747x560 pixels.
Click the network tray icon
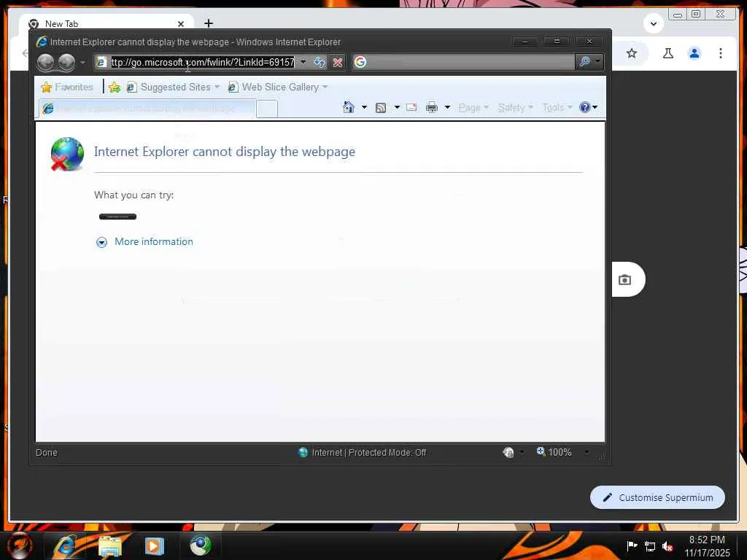click(x=650, y=546)
